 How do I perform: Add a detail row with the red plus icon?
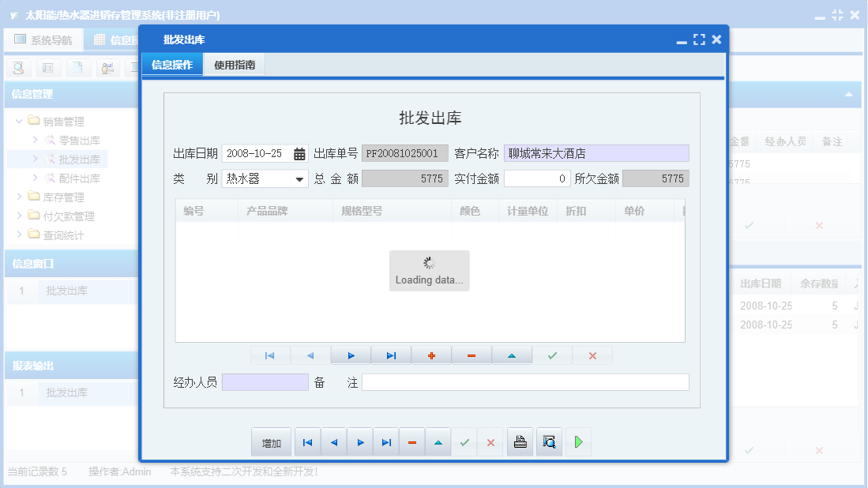431,355
